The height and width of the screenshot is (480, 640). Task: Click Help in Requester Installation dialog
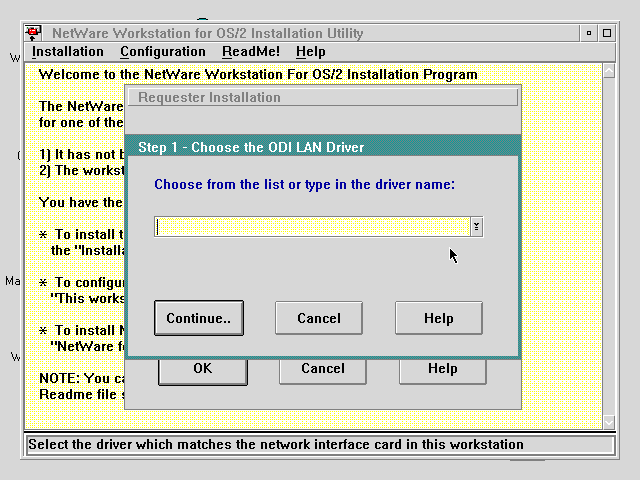(443, 372)
